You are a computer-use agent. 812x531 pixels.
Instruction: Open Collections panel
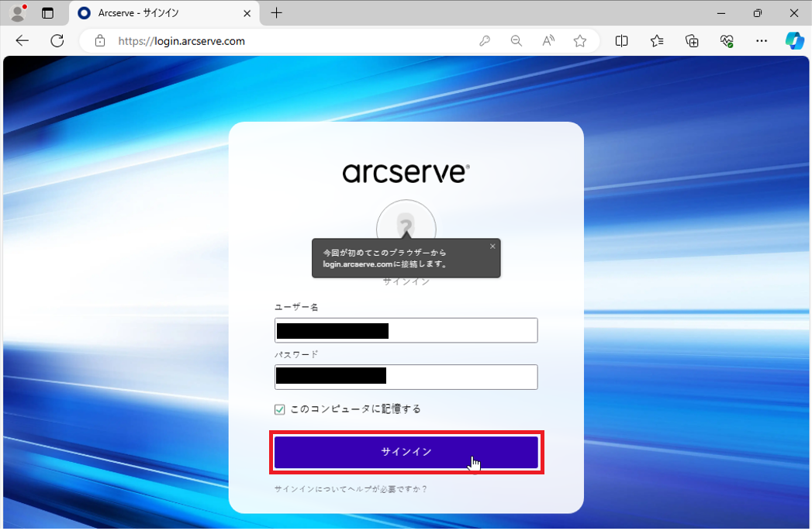(x=692, y=41)
